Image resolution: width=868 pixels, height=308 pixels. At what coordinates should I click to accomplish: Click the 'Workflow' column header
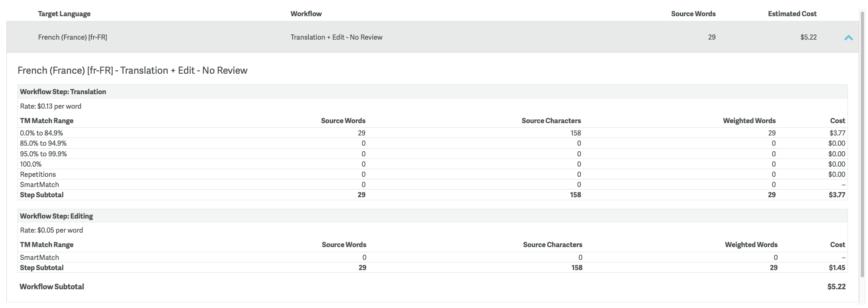[306, 14]
